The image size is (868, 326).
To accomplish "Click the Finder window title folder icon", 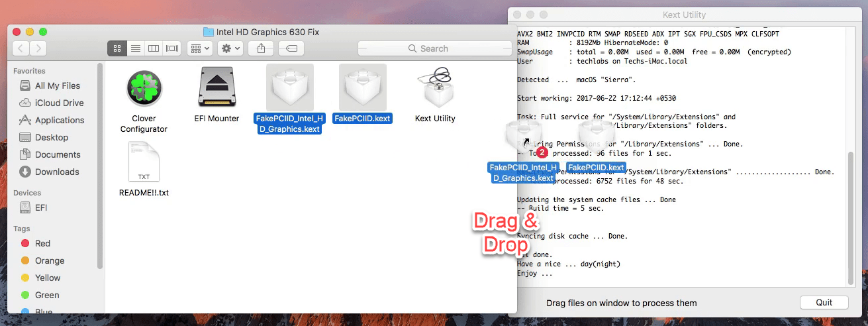I will click(208, 32).
